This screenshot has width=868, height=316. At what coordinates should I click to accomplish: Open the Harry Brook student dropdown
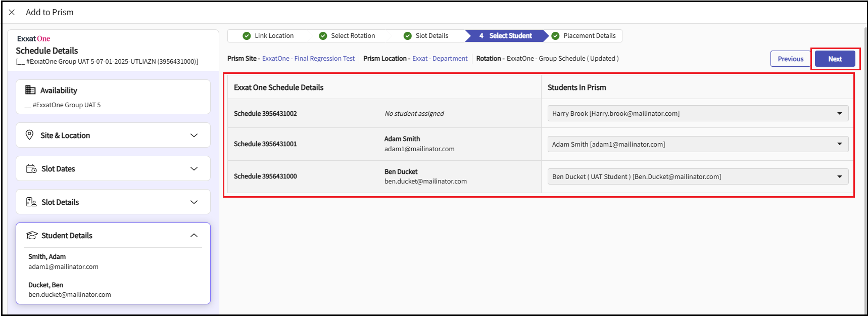point(839,113)
